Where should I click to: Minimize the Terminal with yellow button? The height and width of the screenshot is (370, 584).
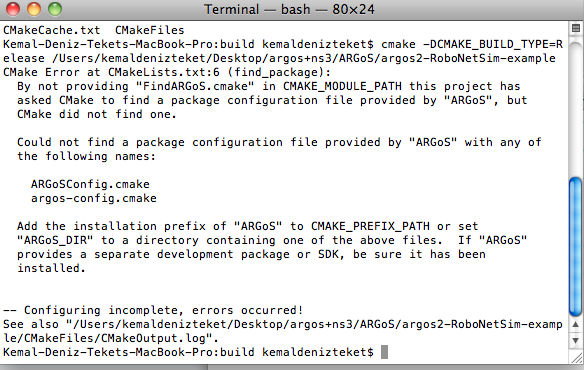34,9
